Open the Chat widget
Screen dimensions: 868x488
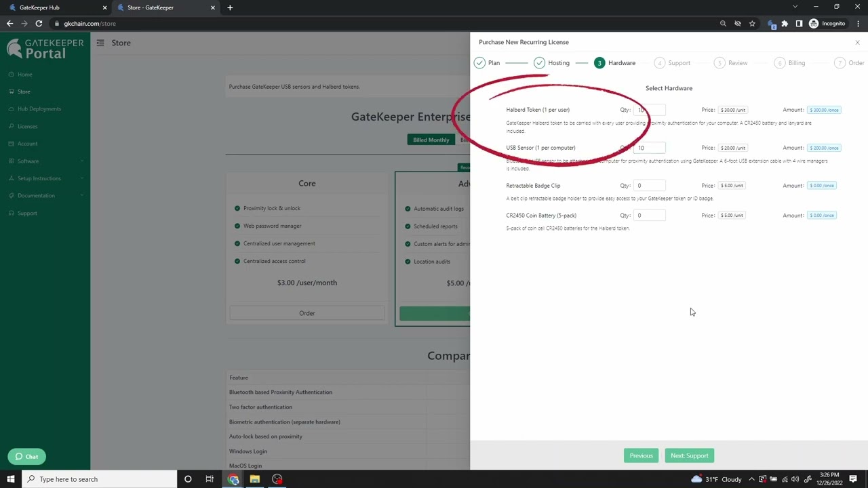(27, 457)
